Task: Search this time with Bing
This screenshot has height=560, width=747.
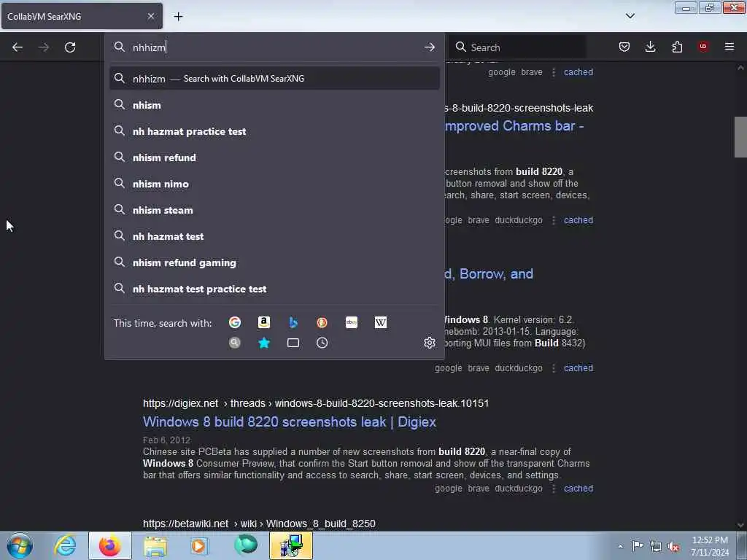Action: tap(293, 322)
